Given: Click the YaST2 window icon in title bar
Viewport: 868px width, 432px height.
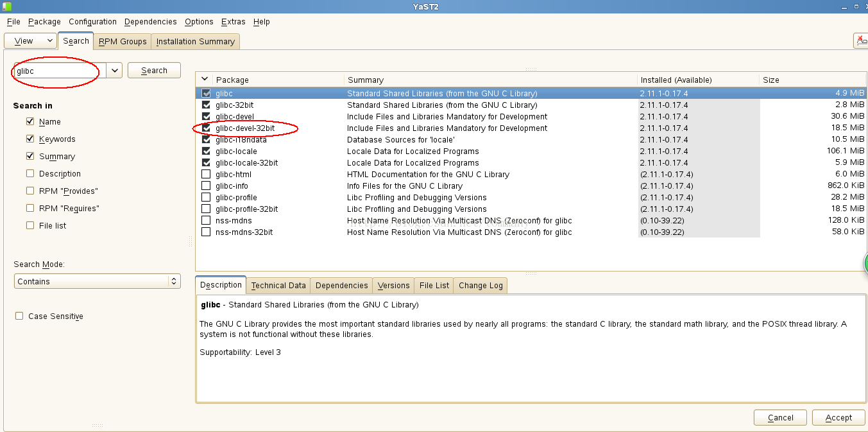Looking at the screenshot, I should [x=7, y=6].
